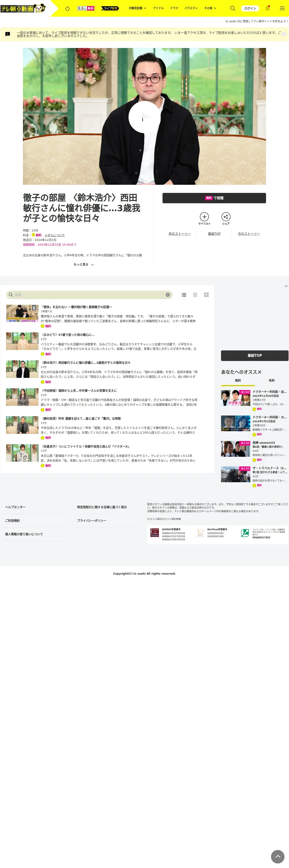This screenshot has height=868, width=289.
Task: Switch to grid view
Action: click(x=206, y=295)
